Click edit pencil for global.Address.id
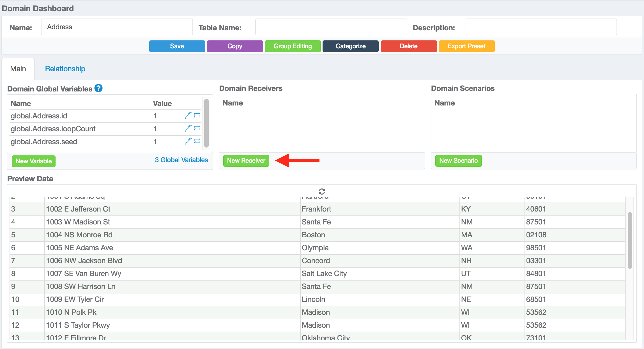The height and width of the screenshot is (349, 644). pyautogui.click(x=188, y=115)
